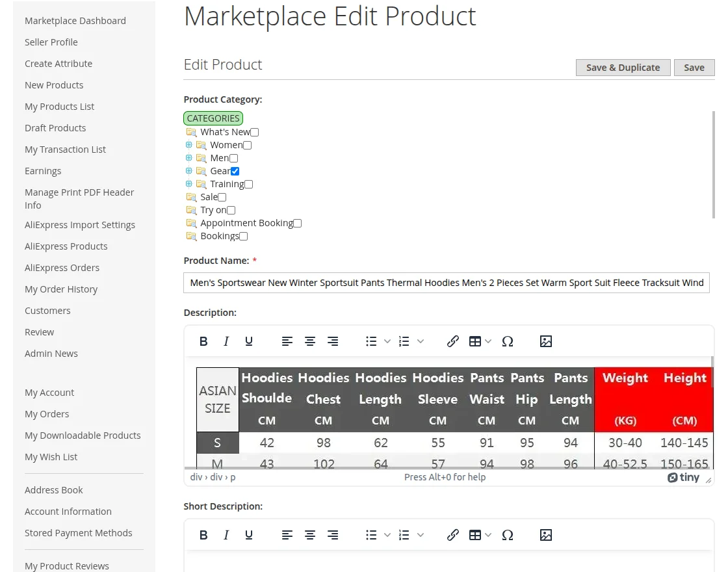Uncheck the Gear category checkbox
Image resolution: width=728 pixels, height=572 pixels.
point(235,171)
